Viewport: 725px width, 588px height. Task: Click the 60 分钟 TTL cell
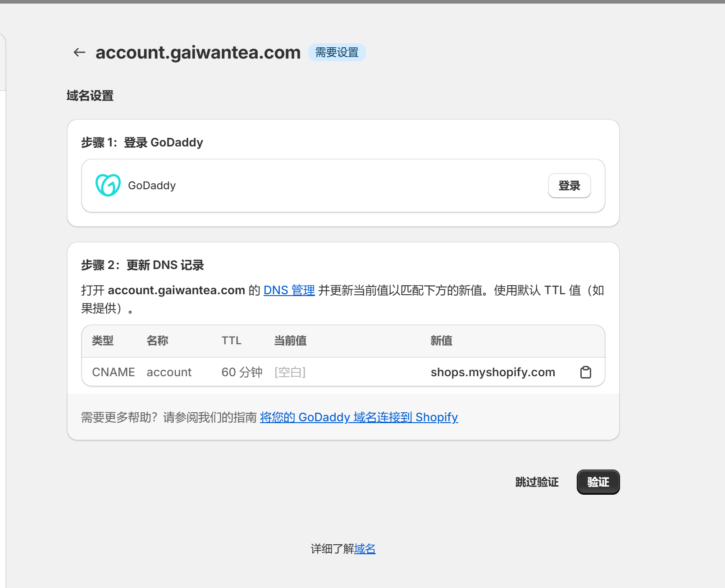coord(242,372)
